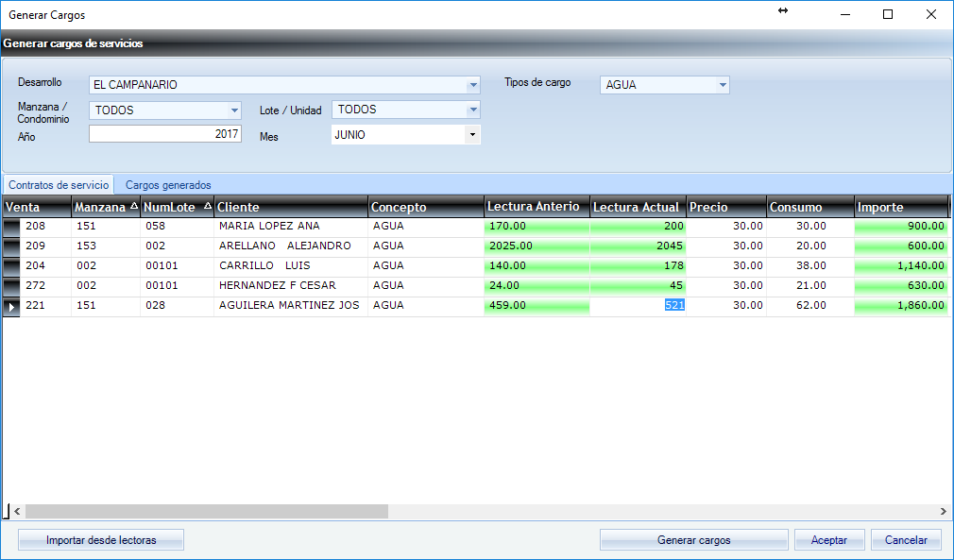Minimize the Generar Cargos window
Image resolution: width=954 pixels, height=560 pixels.
click(x=845, y=14)
